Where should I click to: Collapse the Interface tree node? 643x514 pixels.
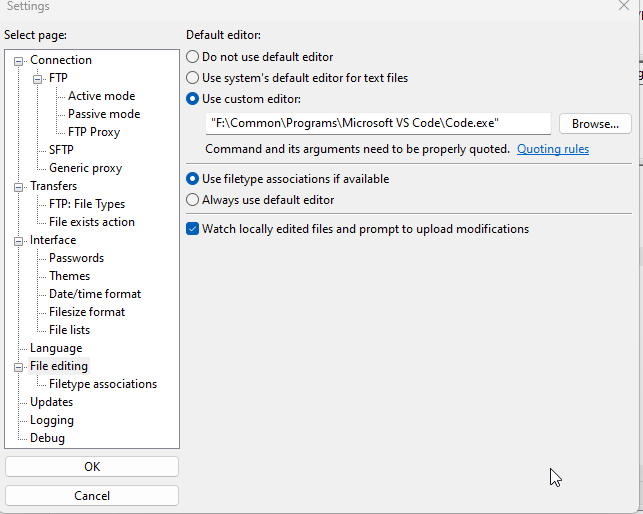coord(18,241)
